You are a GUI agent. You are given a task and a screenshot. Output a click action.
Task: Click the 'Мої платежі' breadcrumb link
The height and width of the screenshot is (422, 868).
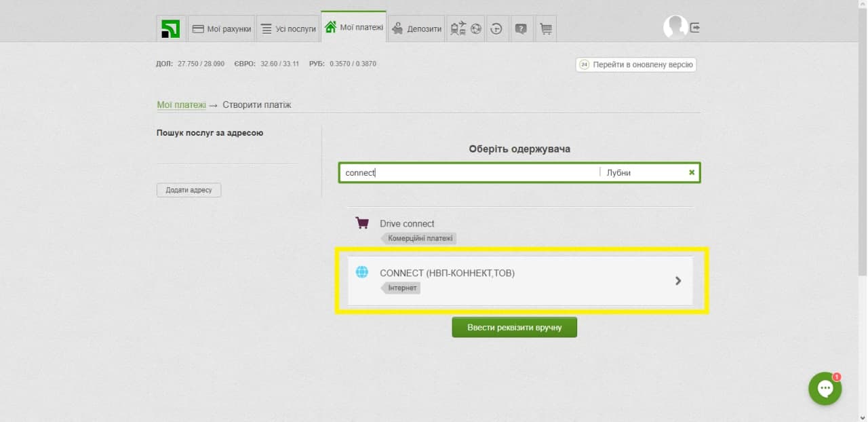point(181,104)
